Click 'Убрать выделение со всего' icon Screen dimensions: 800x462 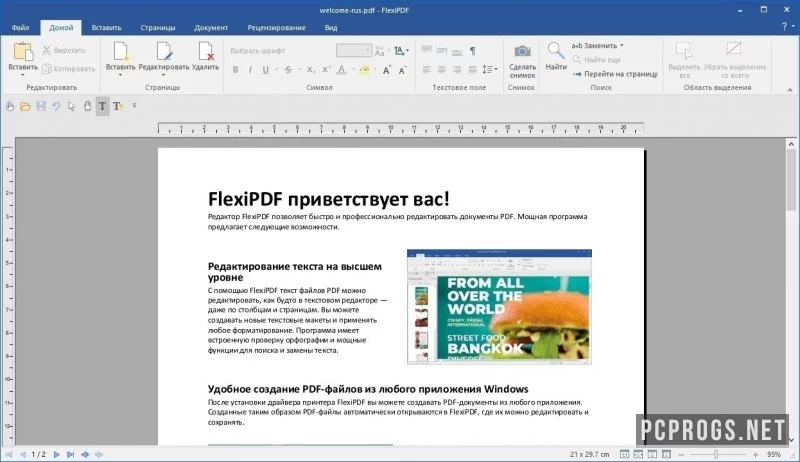click(734, 49)
